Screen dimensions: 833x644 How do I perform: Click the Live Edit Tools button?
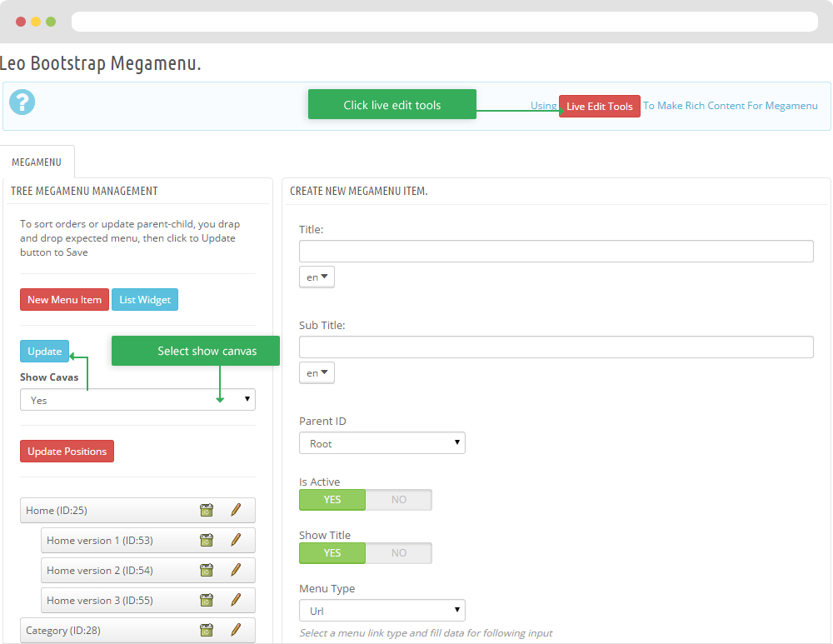tap(599, 107)
